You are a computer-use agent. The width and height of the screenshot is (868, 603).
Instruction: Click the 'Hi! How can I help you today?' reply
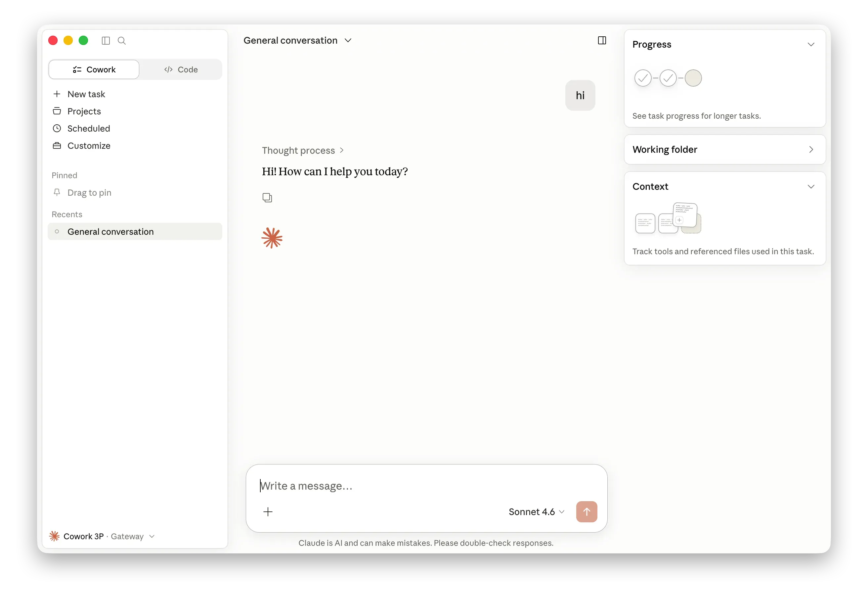(334, 172)
